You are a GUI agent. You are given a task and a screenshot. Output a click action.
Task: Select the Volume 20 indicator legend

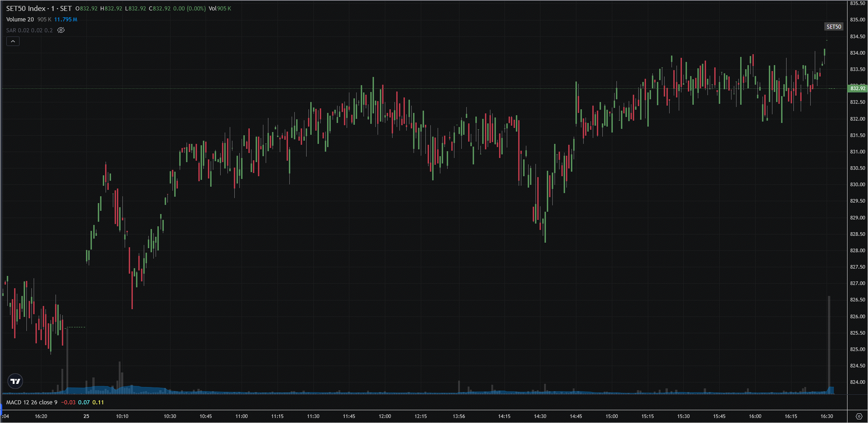[20, 20]
